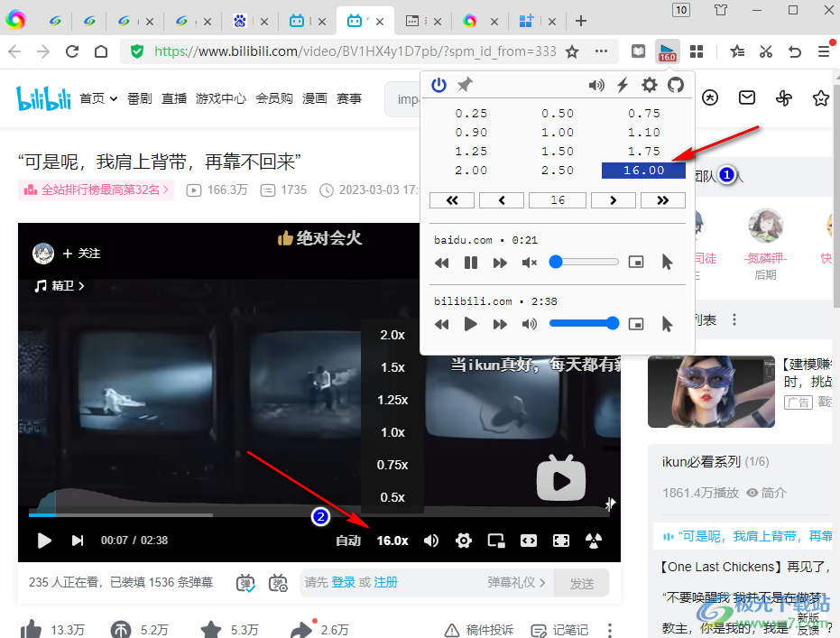Image resolution: width=840 pixels, height=638 pixels.
Task: Select 0.75 speed preset
Action: coord(644,114)
